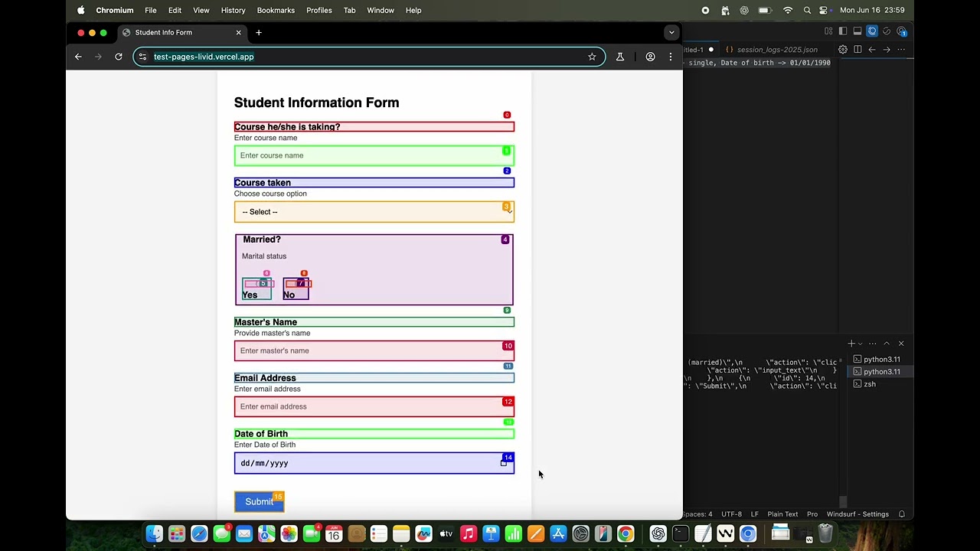The height and width of the screenshot is (551, 980).
Task: Open Chromium three-dot menu
Action: point(671,57)
